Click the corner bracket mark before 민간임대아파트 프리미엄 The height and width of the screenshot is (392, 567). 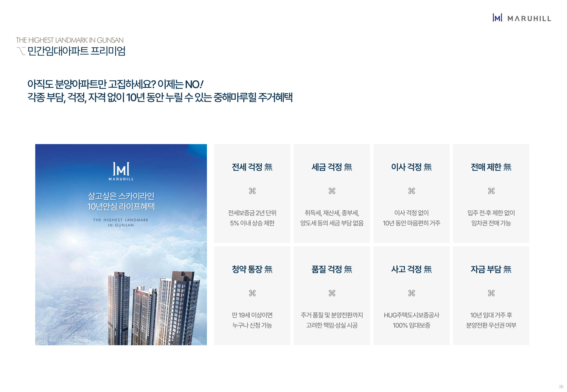click(21, 51)
